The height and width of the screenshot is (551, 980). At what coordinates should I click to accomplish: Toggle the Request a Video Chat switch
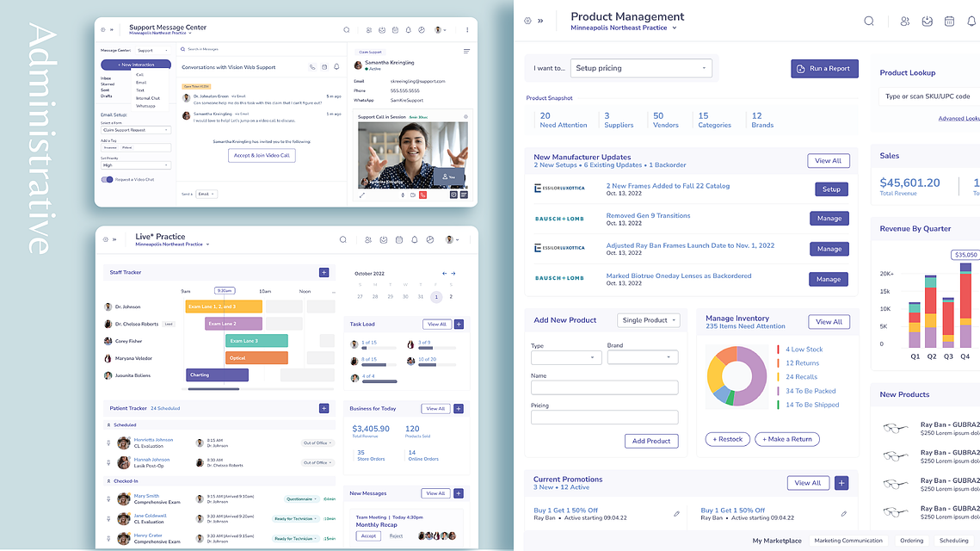(x=107, y=179)
